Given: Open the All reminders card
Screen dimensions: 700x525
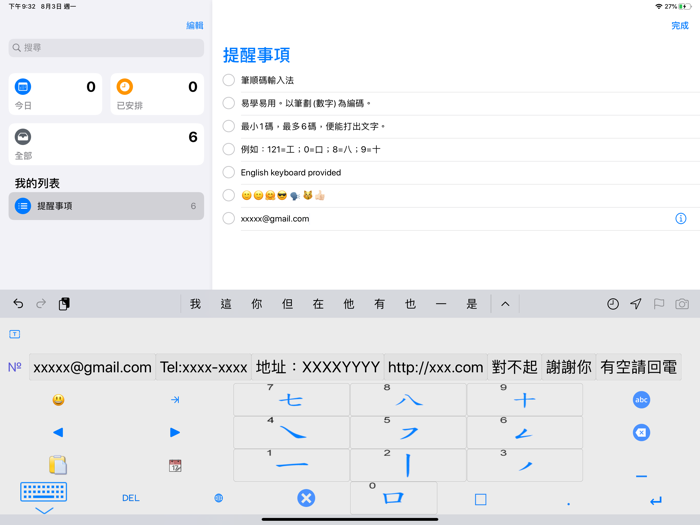Looking at the screenshot, I should point(106,144).
